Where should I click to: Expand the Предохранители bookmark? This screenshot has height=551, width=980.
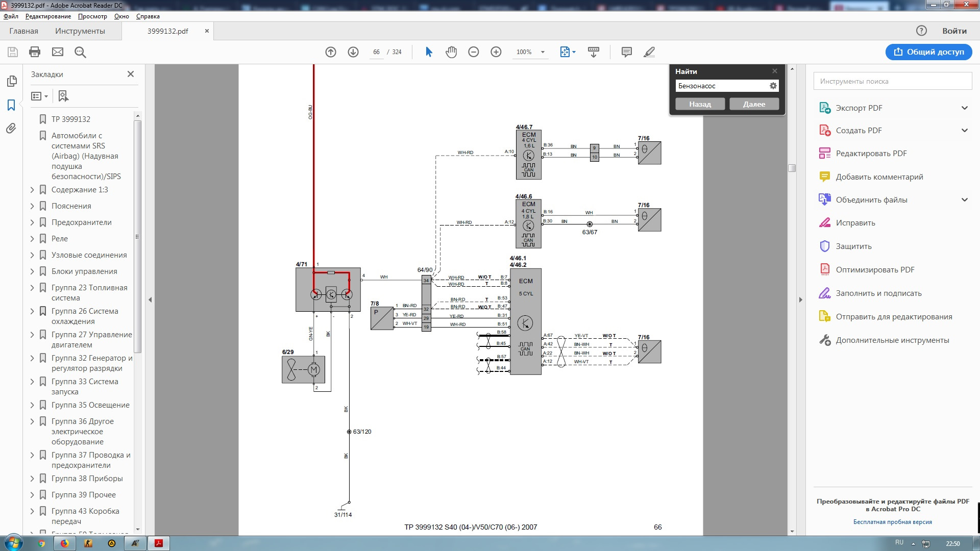point(32,222)
